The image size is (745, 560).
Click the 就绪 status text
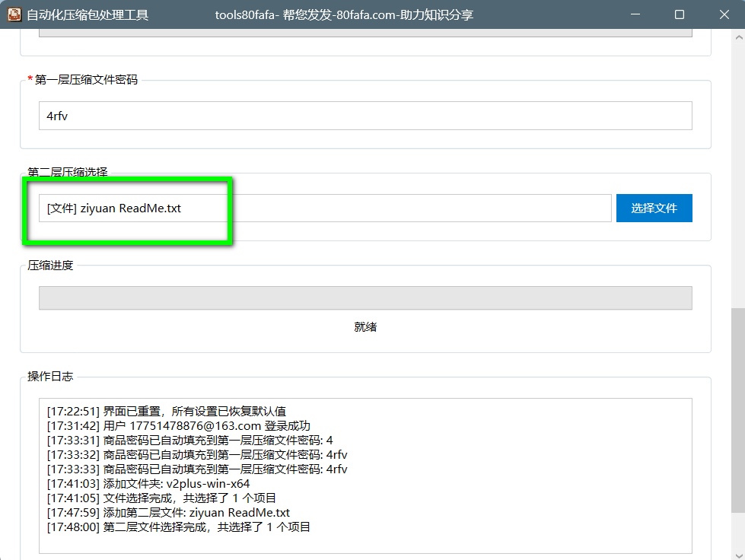[365, 327]
